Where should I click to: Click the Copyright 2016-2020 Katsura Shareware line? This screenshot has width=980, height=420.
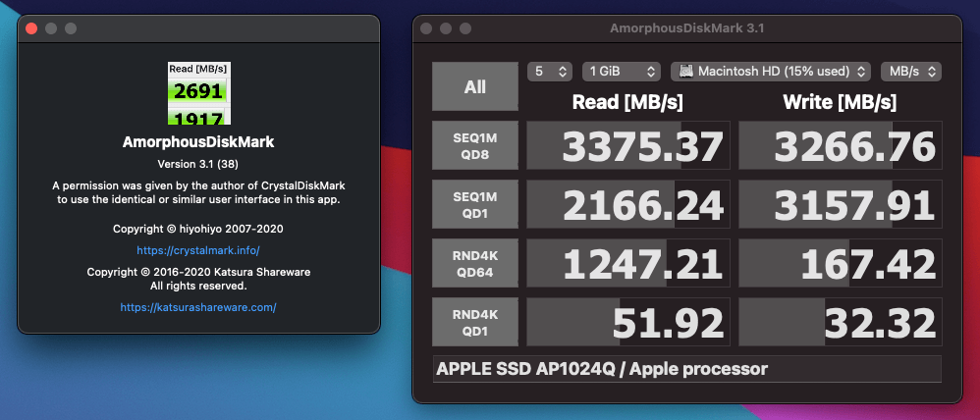[198, 272]
